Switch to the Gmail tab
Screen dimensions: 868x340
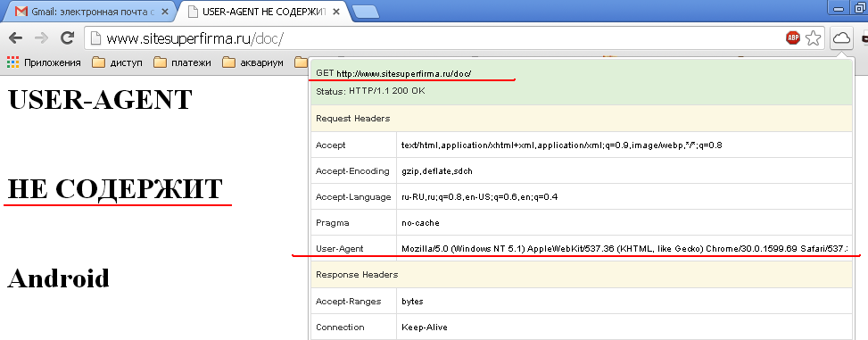click(92, 11)
